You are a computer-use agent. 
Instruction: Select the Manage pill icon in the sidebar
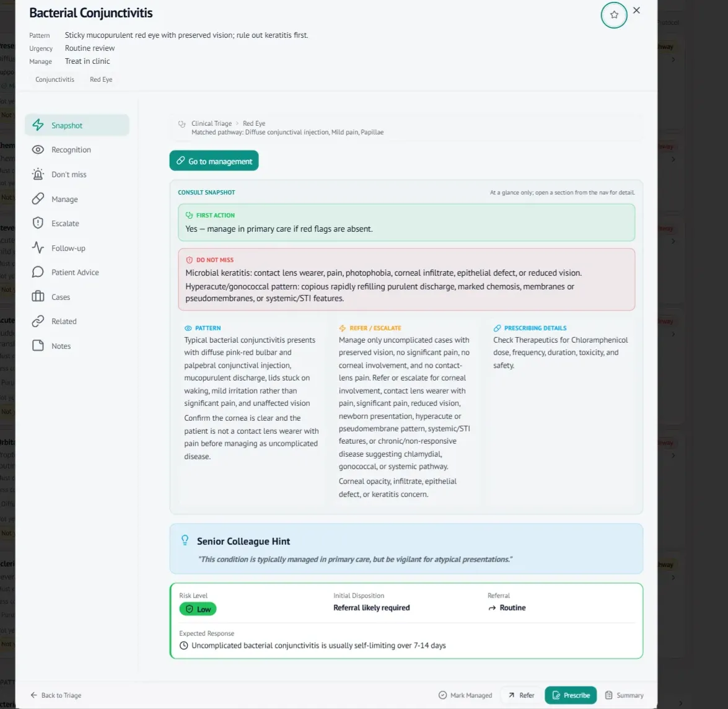pos(38,199)
